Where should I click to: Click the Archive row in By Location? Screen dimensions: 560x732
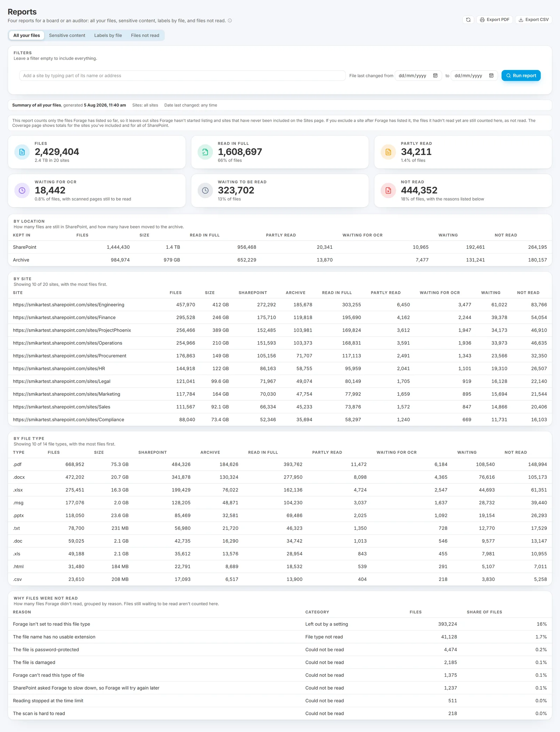(280, 260)
